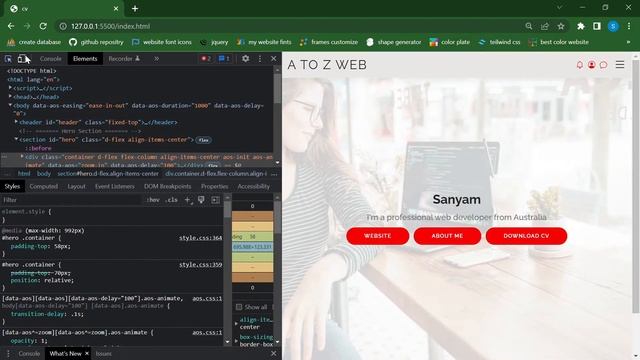The image size is (640, 360).
Task: Open the drawer three-dot menu
Action: pos(8,353)
